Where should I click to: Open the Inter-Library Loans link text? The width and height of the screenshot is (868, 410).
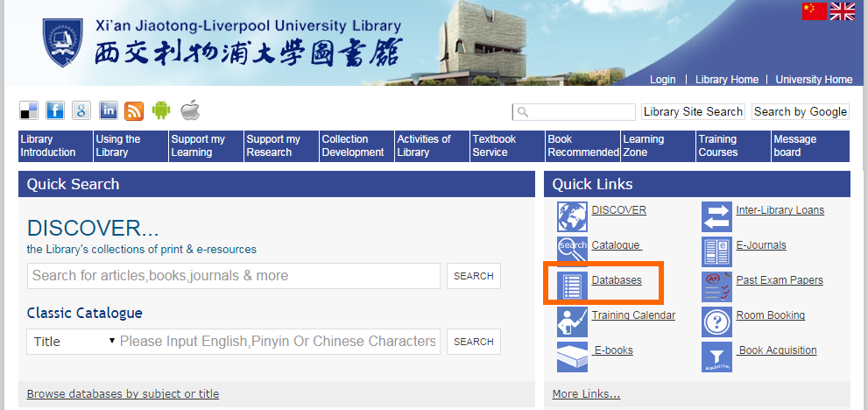780,210
